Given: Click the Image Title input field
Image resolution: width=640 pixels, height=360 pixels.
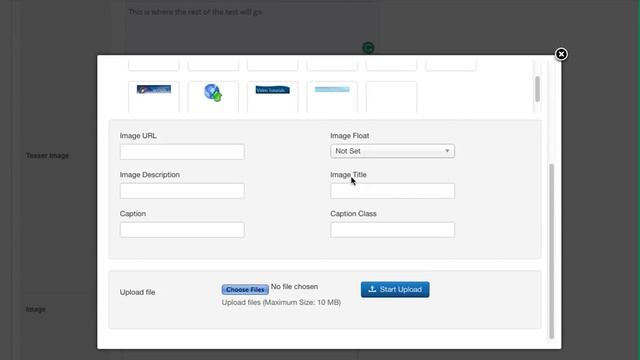Looking at the screenshot, I should pyautogui.click(x=392, y=191).
